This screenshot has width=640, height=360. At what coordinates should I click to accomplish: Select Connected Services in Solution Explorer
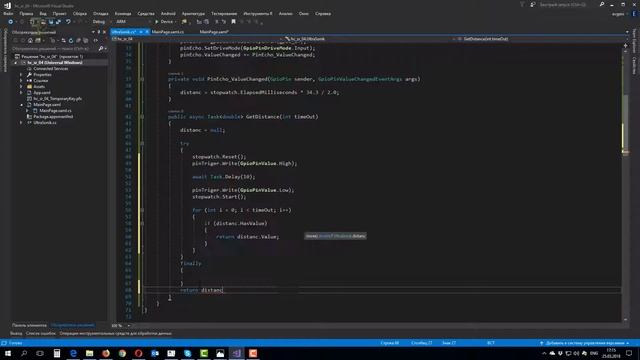pyautogui.click(x=50, y=69)
